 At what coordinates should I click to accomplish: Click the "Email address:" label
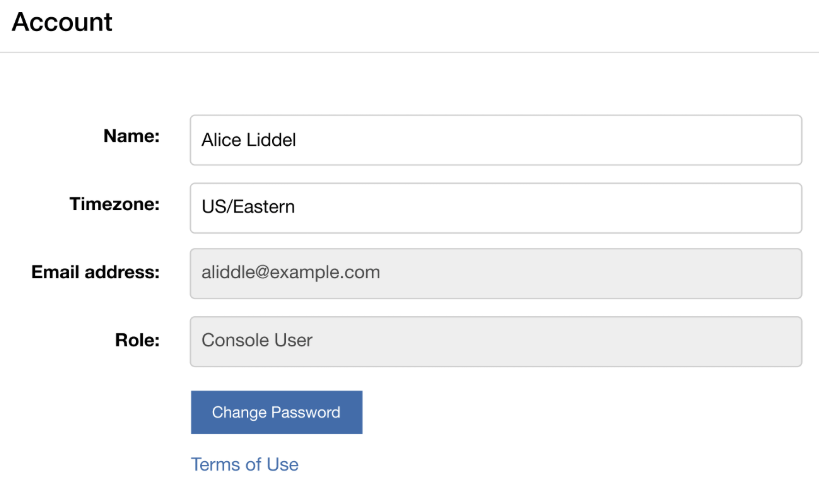[x=96, y=272]
